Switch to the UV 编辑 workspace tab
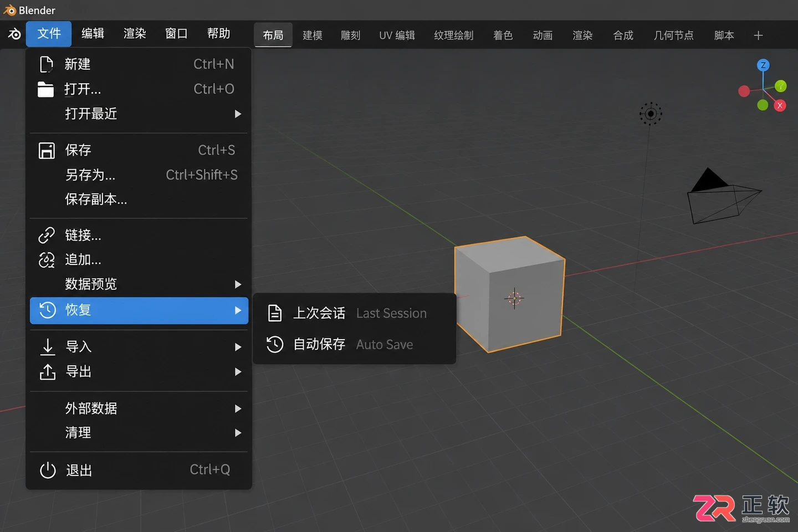This screenshot has height=532, width=798. coord(397,35)
